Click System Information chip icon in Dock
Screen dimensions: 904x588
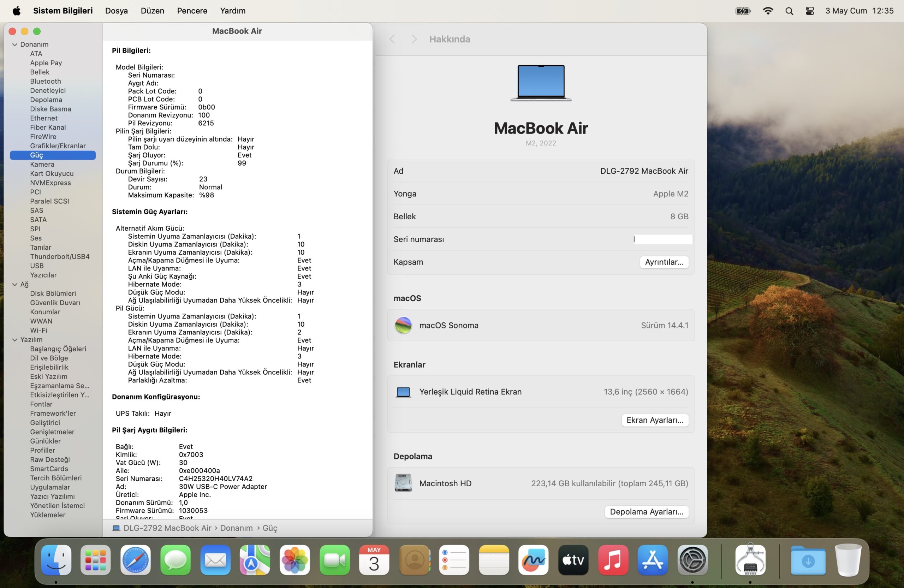pos(750,559)
